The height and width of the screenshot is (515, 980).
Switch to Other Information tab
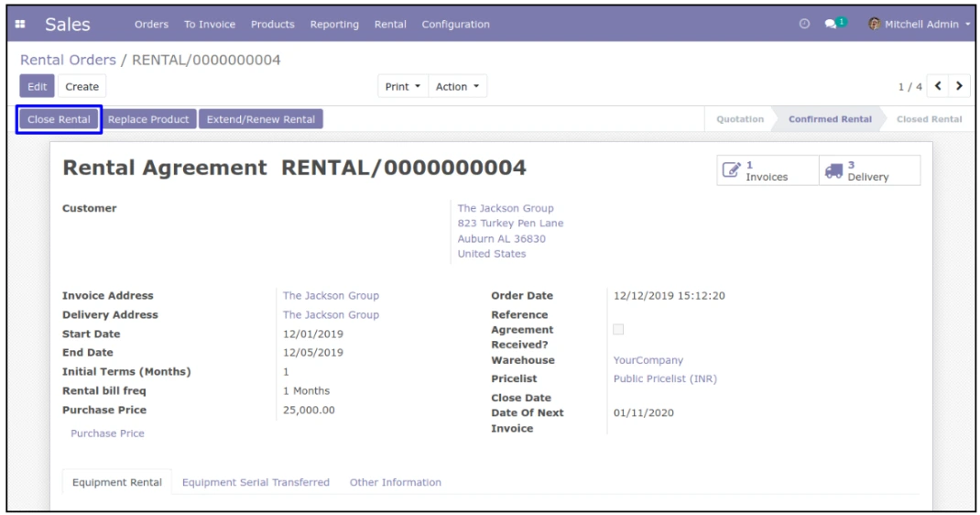coord(395,482)
